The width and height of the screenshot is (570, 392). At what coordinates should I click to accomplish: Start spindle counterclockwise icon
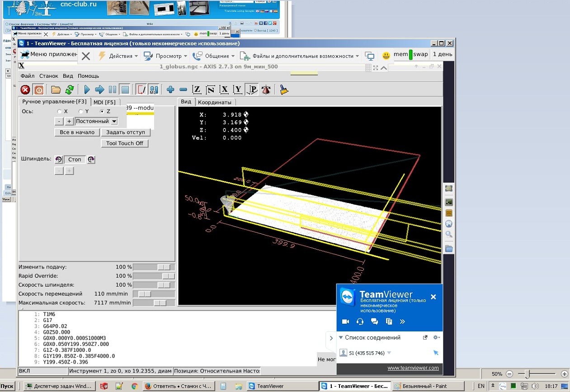tap(58, 160)
